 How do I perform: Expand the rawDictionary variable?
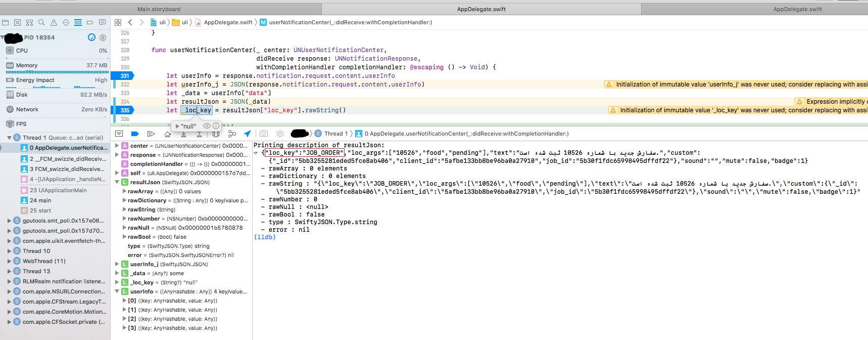pyautogui.click(x=124, y=200)
